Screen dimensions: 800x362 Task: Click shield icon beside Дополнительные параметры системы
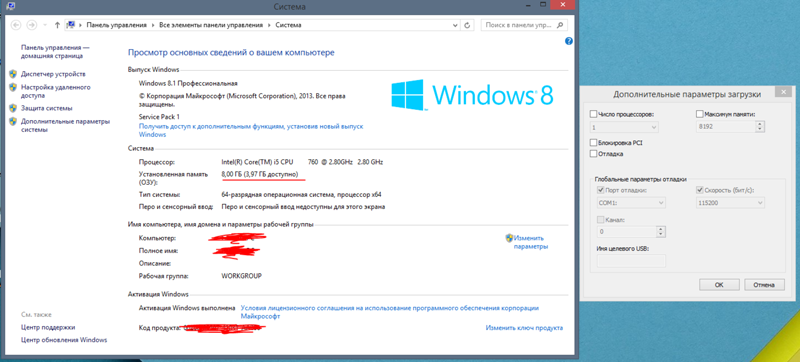pyautogui.click(x=13, y=121)
